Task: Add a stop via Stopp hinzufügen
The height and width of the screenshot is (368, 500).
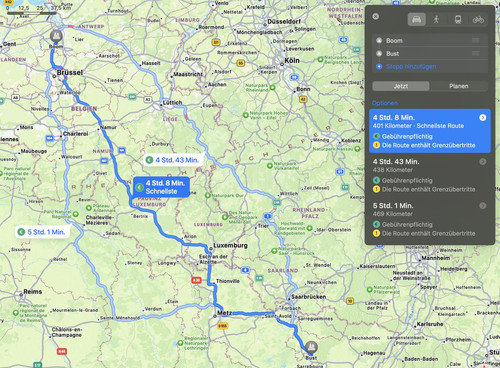Action: [x=411, y=67]
